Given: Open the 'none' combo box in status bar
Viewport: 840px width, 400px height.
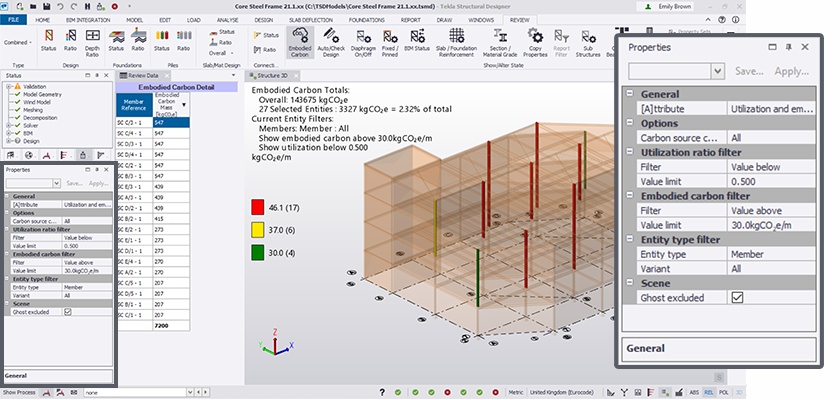Looking at the screenshot, I should [138, 393].
